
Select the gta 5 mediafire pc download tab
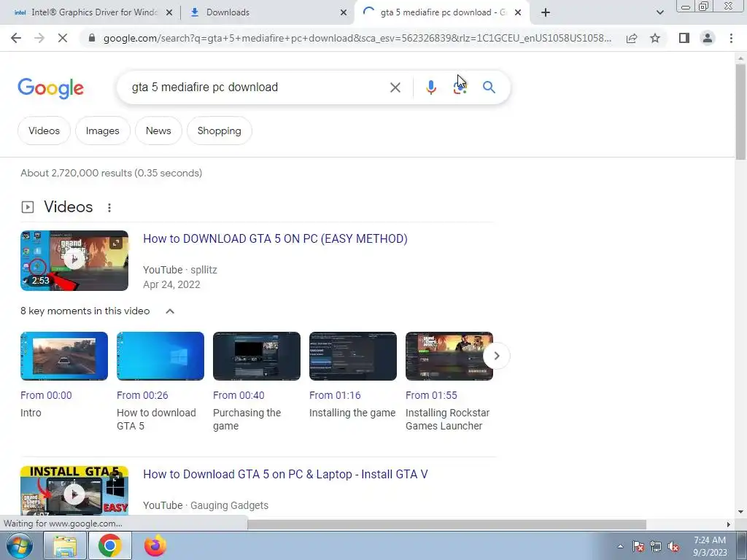click(x=441, y=12)
